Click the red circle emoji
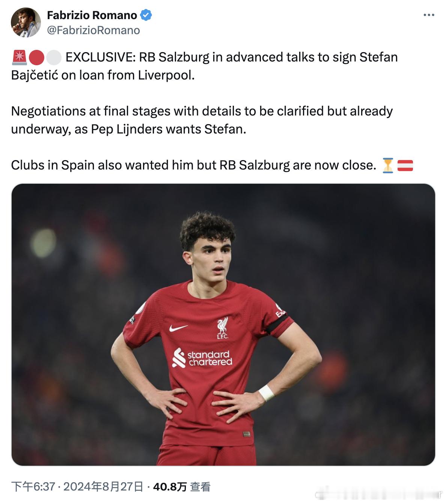Viewport: 446px width, 504px height. pyautogui.click(x=37, y=57)
